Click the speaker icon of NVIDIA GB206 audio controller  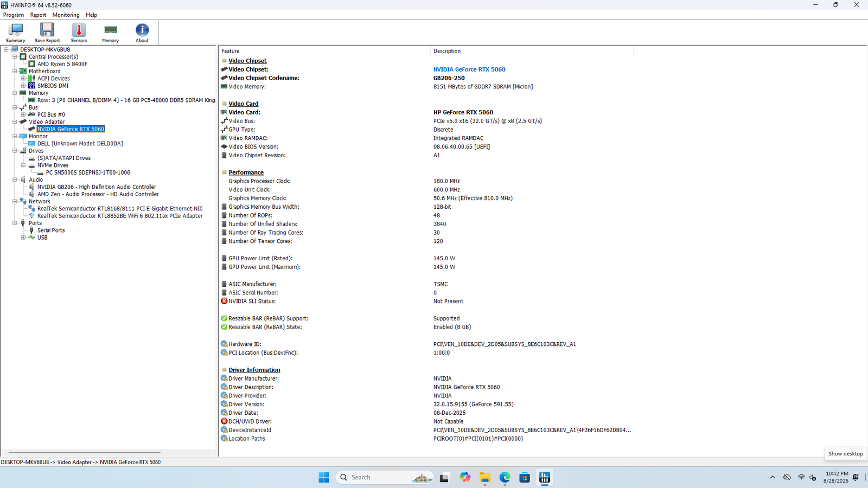click(31, 187)
